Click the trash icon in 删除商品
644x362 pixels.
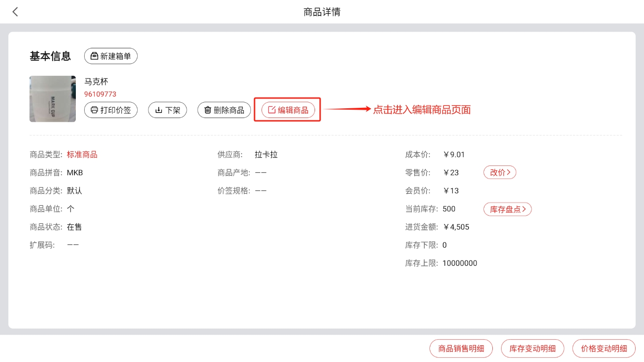click(x=208, y=110)
